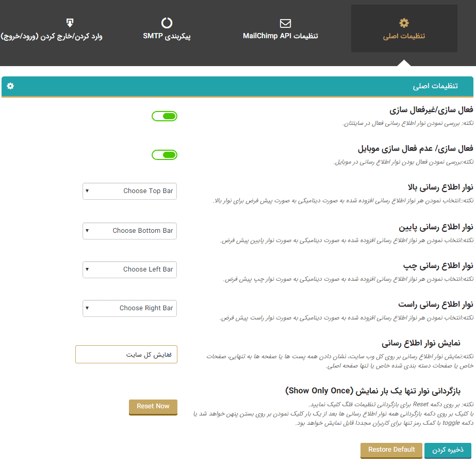This screenshot has height=463, width=476.
Task: Click the white gear icon in teal header
Action: [10, 86]
